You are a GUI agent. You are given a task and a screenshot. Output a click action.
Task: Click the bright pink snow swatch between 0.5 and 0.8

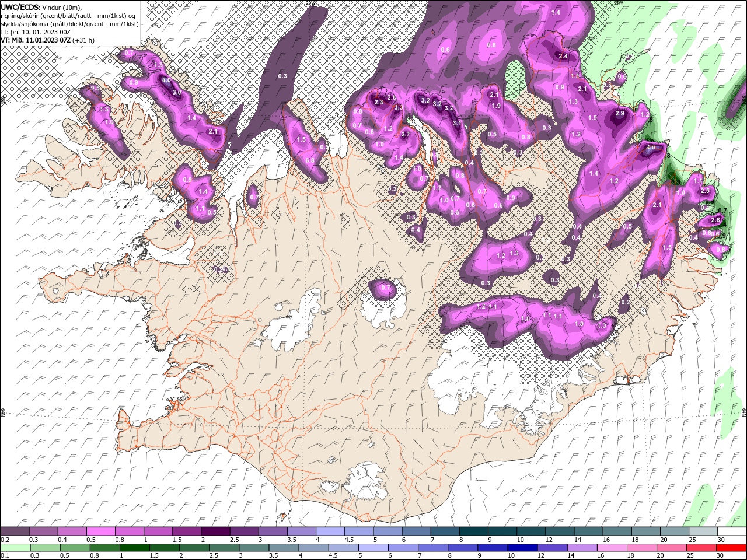click(x=100, y=531)
